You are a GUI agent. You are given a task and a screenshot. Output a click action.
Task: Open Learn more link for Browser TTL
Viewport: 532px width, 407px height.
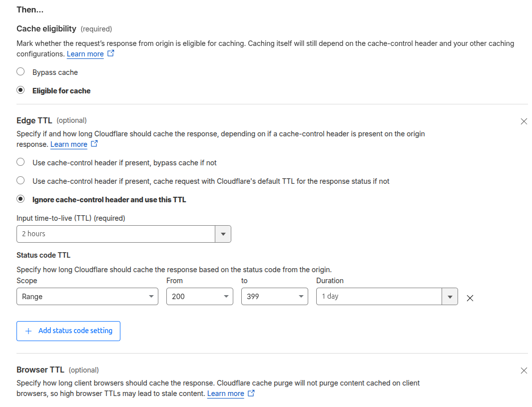(225, 394)
